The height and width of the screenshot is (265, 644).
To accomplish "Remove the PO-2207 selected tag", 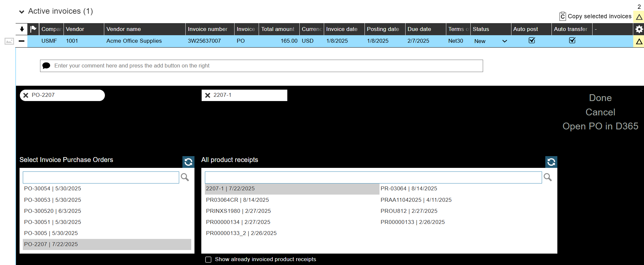I will tap(26, 96).
